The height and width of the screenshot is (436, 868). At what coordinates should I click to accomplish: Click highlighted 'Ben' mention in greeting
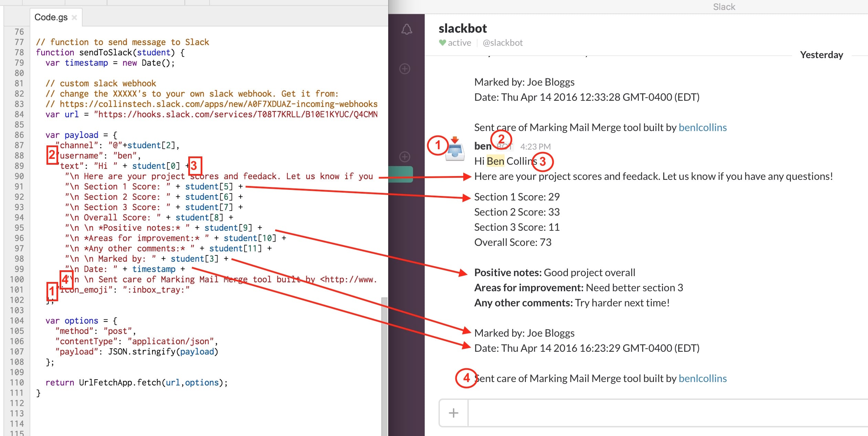pyautogui.click(x=495, y=161)
